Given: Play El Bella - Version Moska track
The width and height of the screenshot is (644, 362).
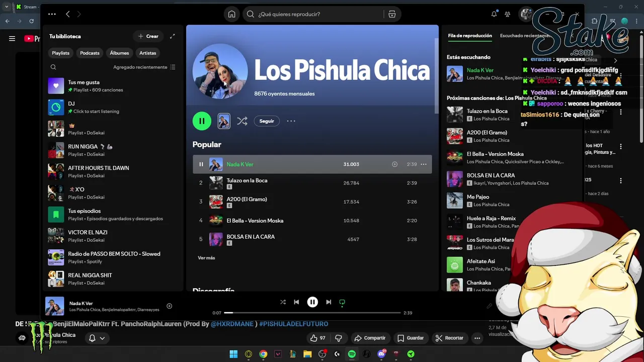Looking at the screenshot, I should (x=312, y=220).
